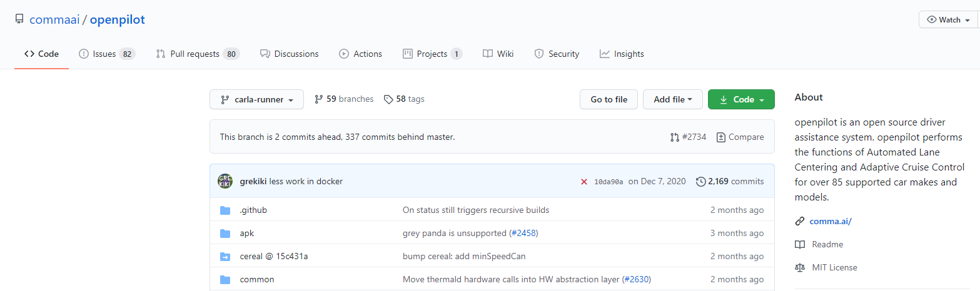This screenshot has height=291, width=980.
Task: Click .github row's 2 months ago timestamp
Action: (737, 210)
